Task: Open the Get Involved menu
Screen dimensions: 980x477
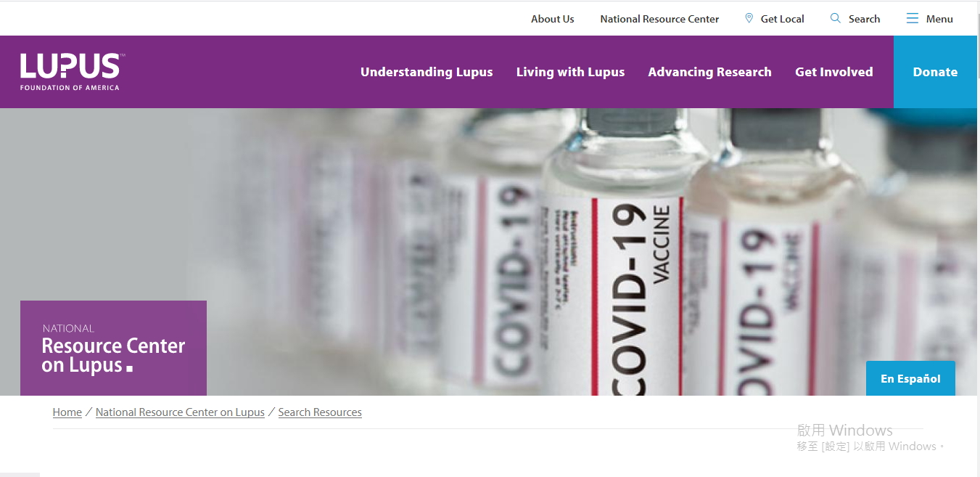Action: [x=834, y=72]
